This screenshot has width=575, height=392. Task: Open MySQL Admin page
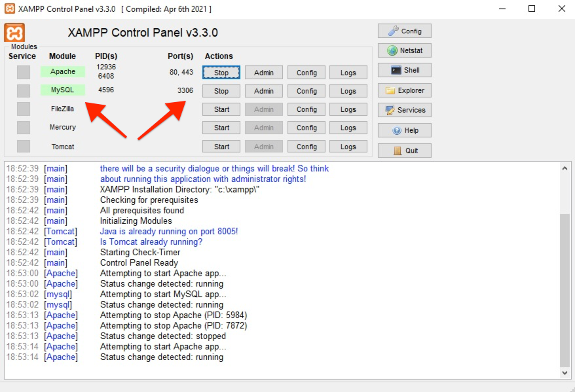coord(264,91)
